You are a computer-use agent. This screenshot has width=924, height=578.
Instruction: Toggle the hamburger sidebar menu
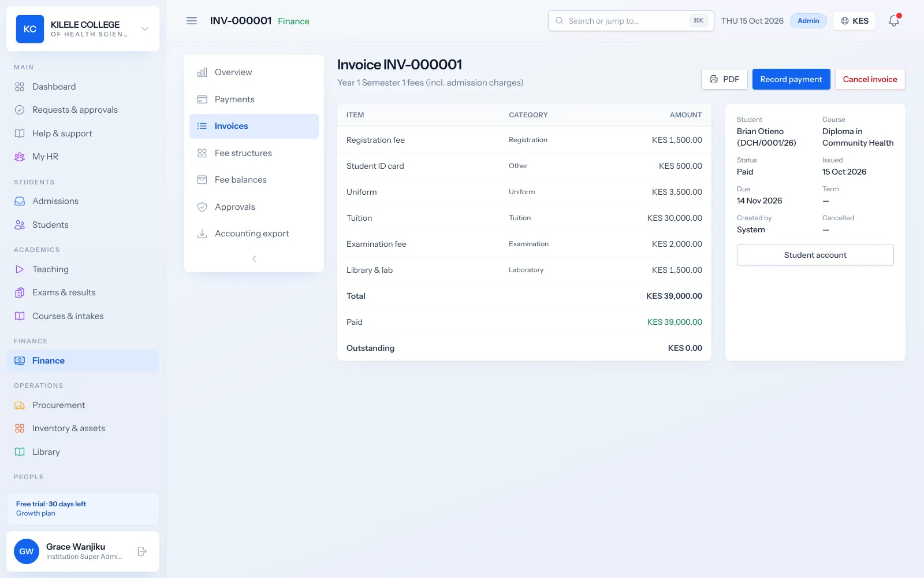[192, 21]
